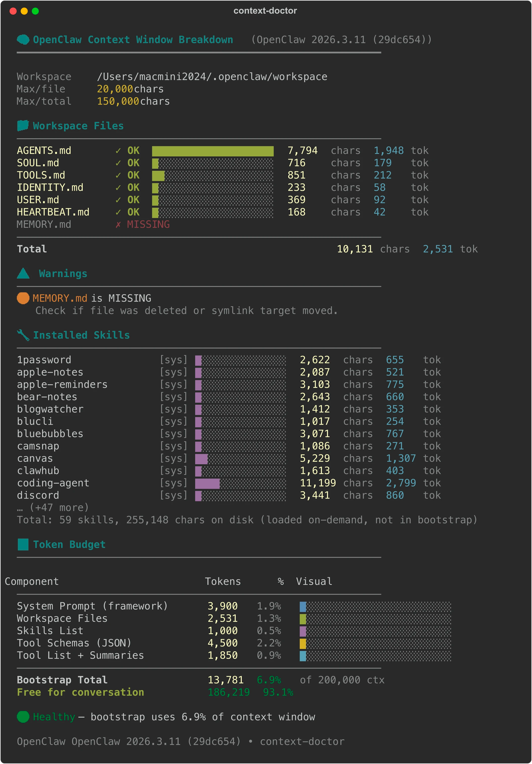Image resolution: width=532 pixels, height=764 pixels.
Task: Click the Component column header
Action: coord(32,581)
